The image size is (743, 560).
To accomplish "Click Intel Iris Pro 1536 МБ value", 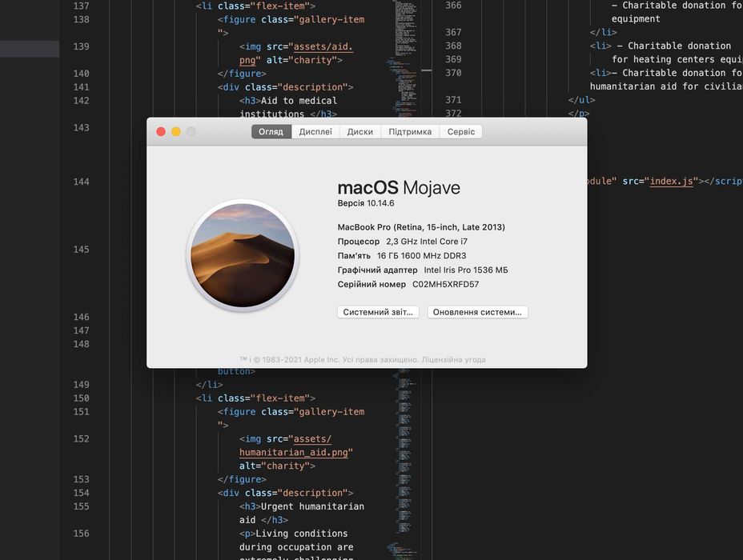I will pyautogui.click(x=466, y=270).
